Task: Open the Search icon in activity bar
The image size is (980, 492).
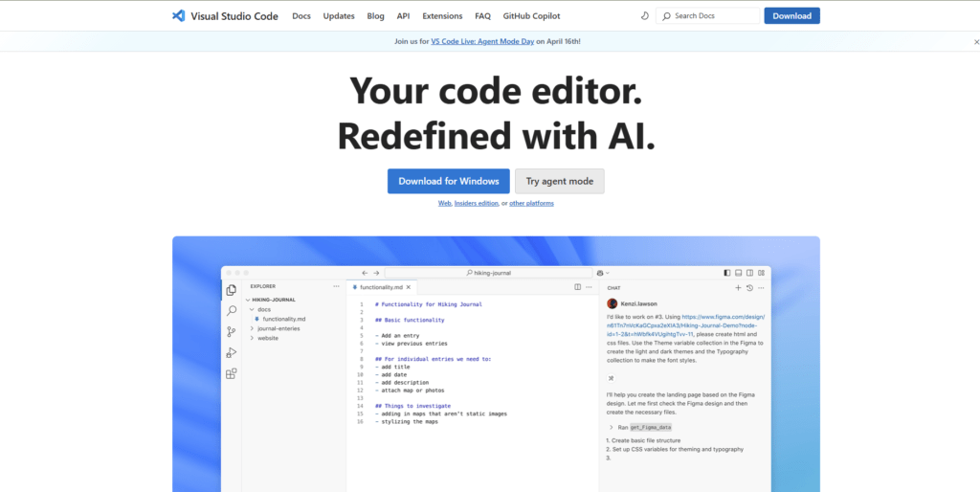Action: [x=231, y=311]
